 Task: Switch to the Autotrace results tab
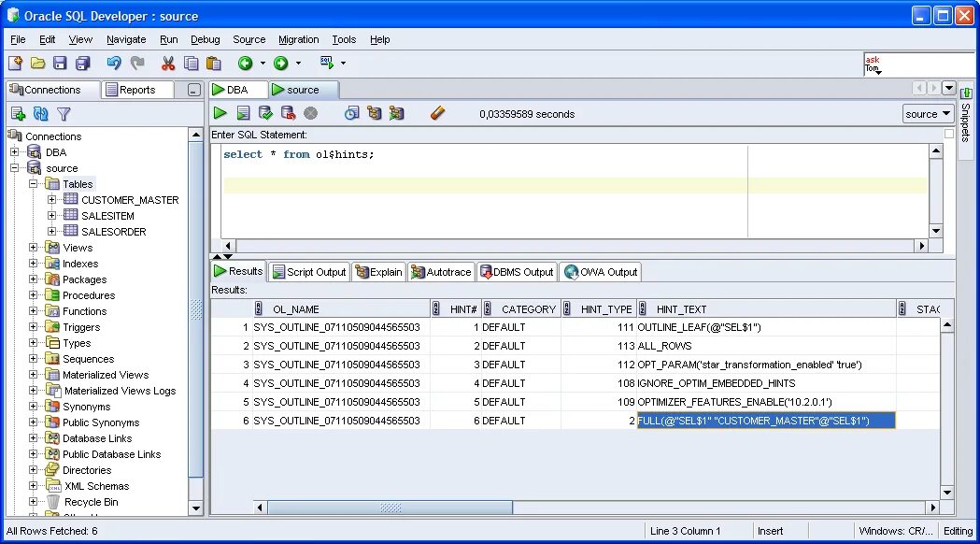441,272
